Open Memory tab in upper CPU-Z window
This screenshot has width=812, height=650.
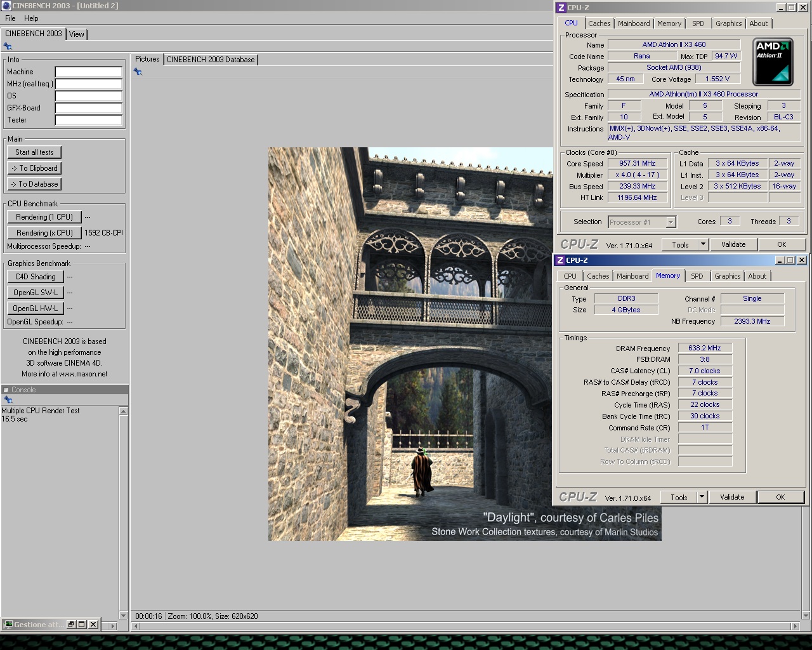(x=669, y=23)
